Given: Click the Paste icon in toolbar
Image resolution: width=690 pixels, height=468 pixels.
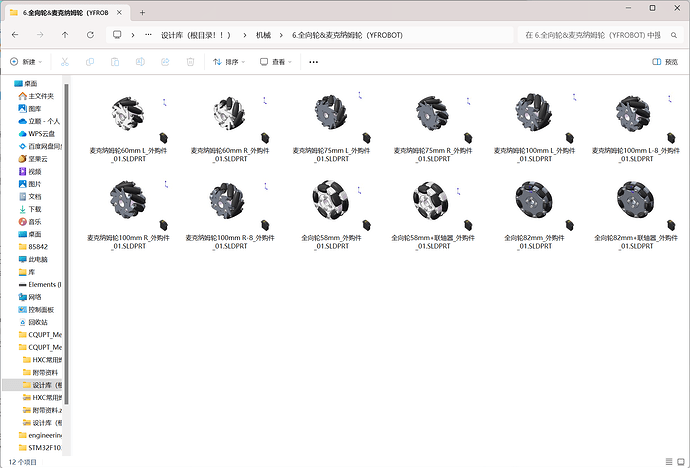Looking at the screenshot, I should tap(115, 62).
